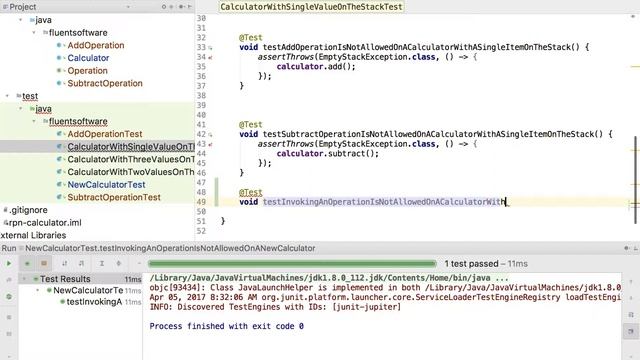Viewport: 640px width, 360px height.
Task: Click CalculatorWithSingleValueOnTheStackTest editor tab
Action: (311, 7)
